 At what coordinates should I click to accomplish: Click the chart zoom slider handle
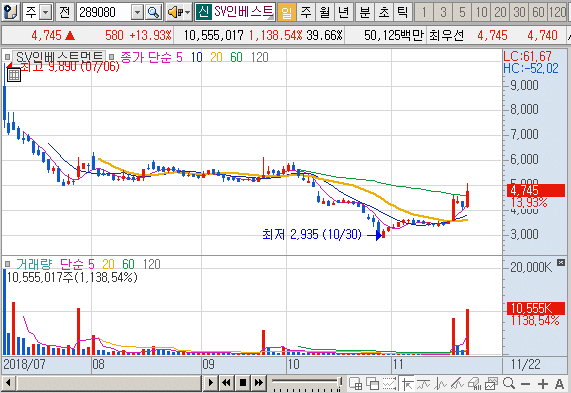[x=340, y=382]
